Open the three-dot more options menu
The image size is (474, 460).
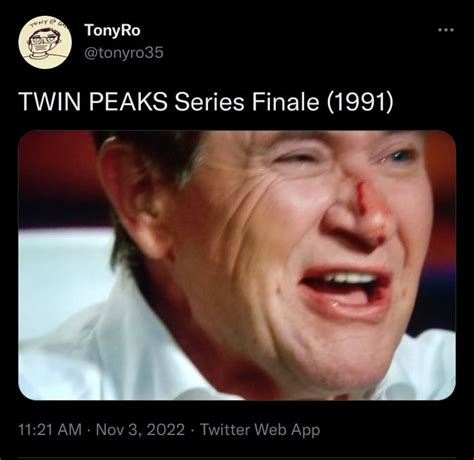click(x=446, y=30)
